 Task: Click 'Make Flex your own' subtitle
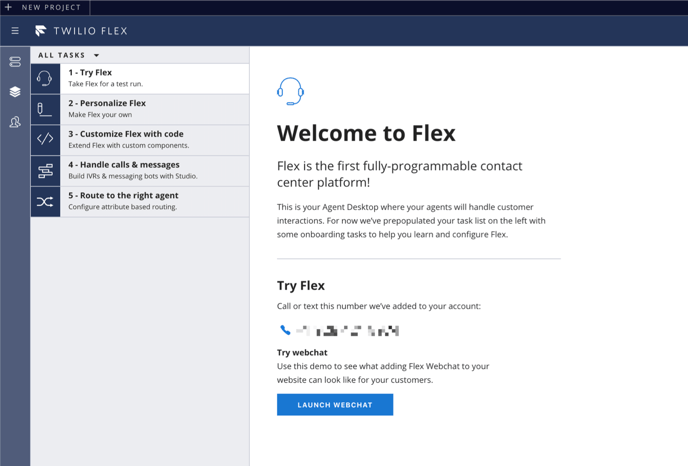100,115
